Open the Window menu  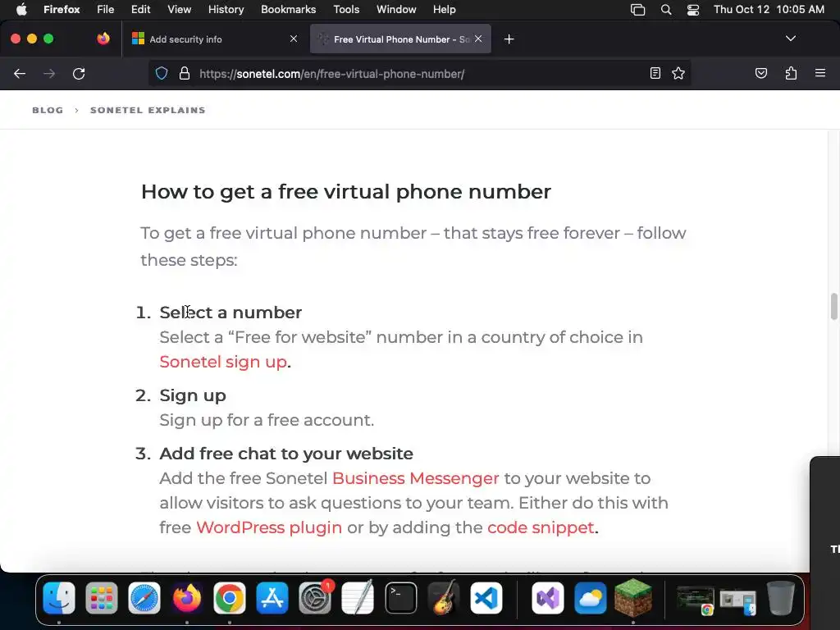396,10
